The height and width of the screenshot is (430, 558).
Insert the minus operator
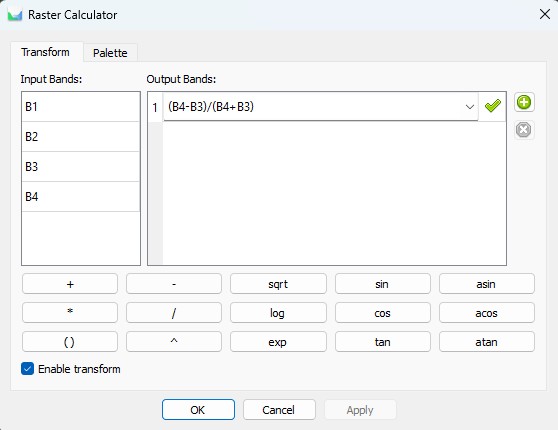(174, 284)
